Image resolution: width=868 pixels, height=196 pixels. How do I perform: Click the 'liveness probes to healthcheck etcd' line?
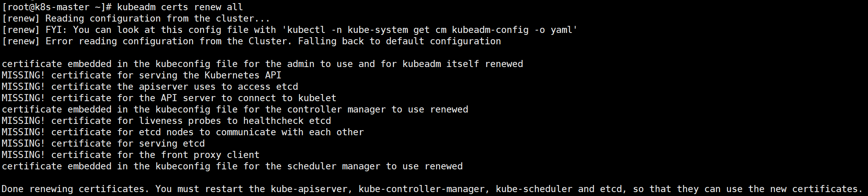click(x=166, y=121)
